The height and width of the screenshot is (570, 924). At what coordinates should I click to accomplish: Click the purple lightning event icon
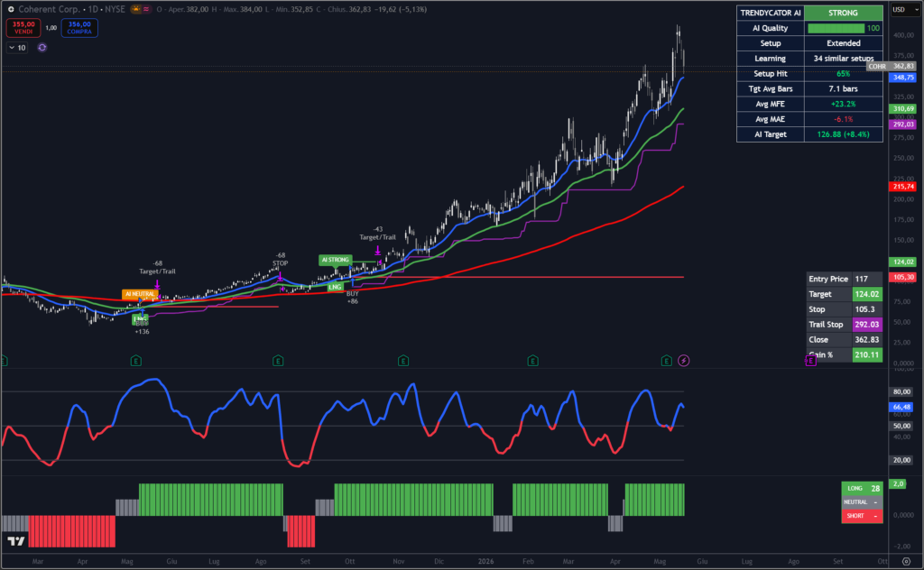click(684, 361)
